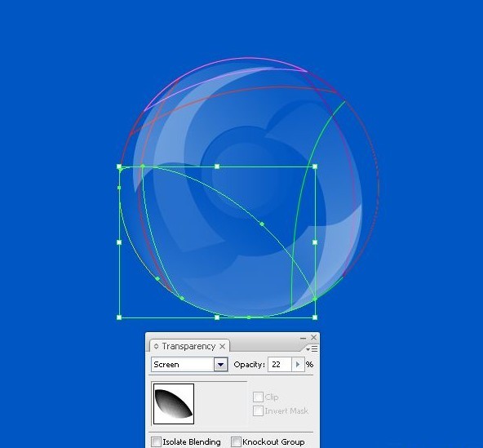
Task: Click the top-center bounding box handle
Action: (217, 166)
